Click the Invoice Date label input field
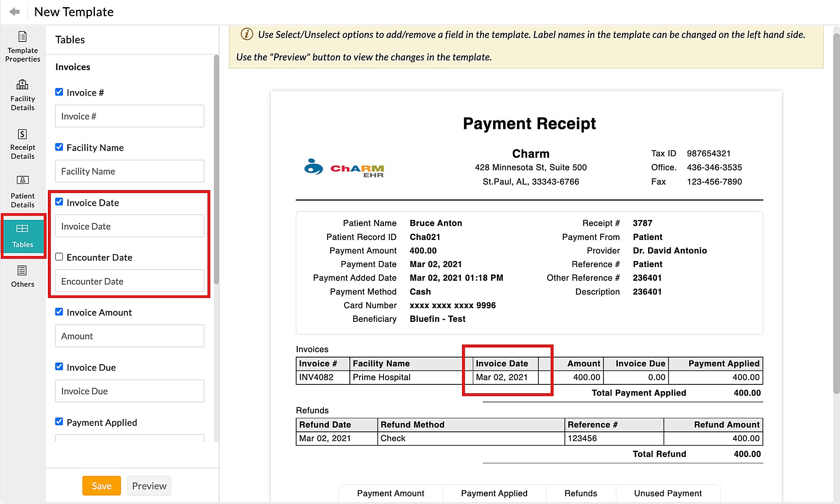The image size is (840, 504). pyautogui.click(x=129, y=226)
